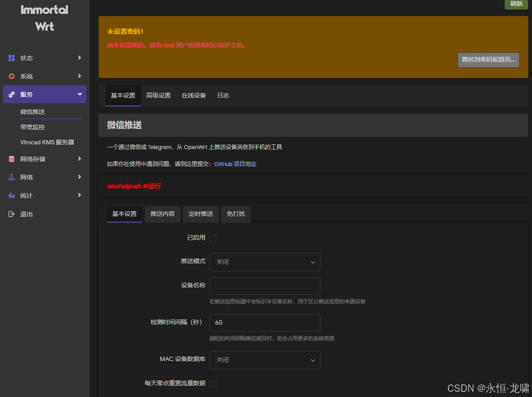Click the 系统 gear icon in sidebar
532x397 pixels.
pos(12,76)
